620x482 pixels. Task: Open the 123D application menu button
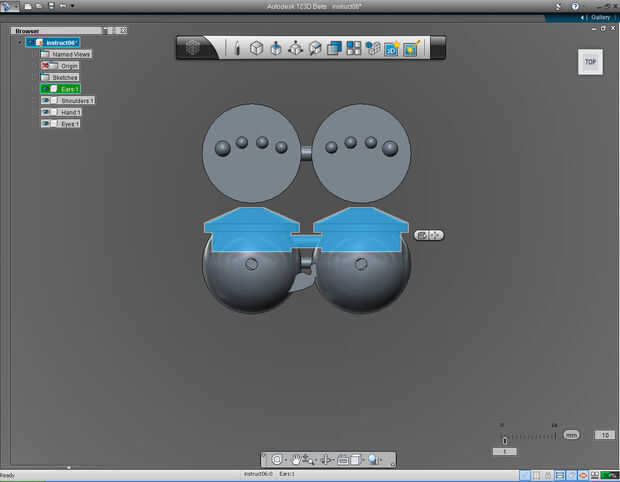click(9, 6)
